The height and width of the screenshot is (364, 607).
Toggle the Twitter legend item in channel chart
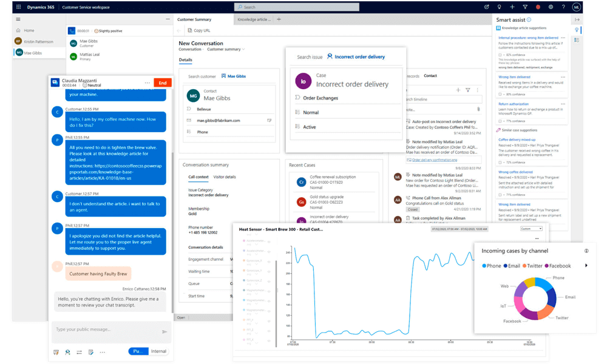(532, 266)
